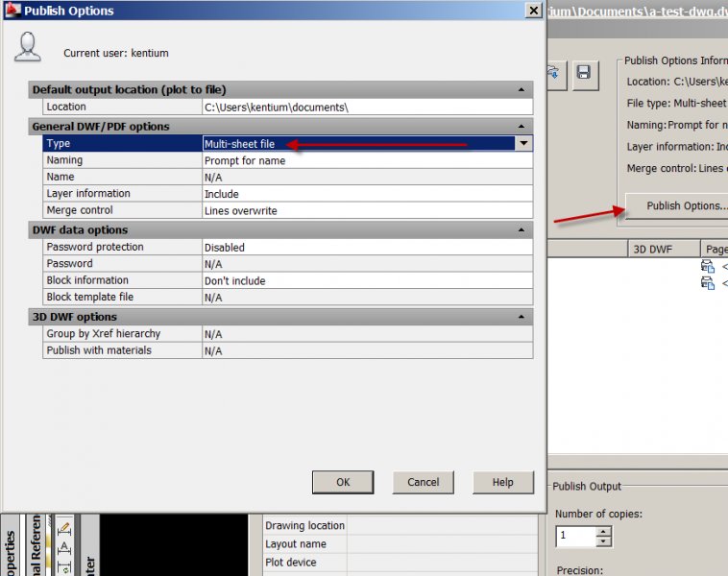This screenshot has height=576, width=728.
Task: Click the text dimension tool icon
Action: click(63, 548)
